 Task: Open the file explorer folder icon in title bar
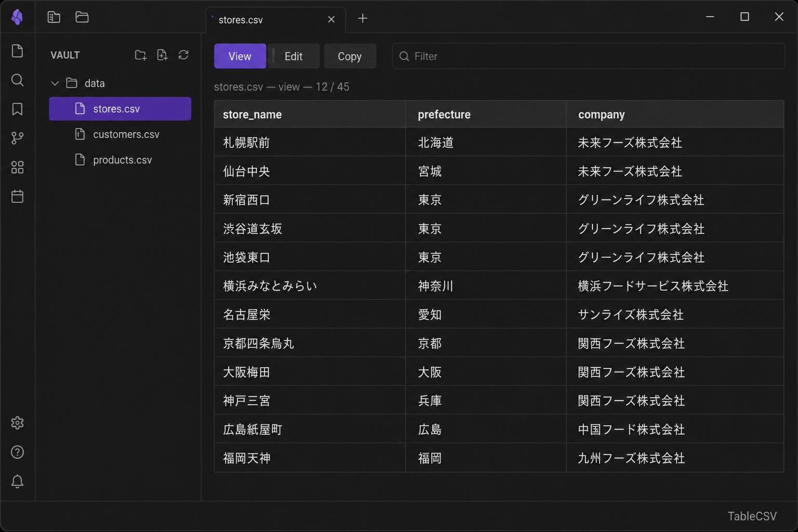(x=82, y=17)
